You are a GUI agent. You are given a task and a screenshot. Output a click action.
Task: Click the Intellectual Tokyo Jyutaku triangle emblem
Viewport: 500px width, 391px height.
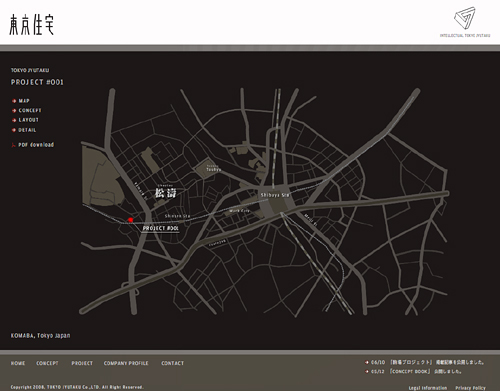[x=465, y=18]
